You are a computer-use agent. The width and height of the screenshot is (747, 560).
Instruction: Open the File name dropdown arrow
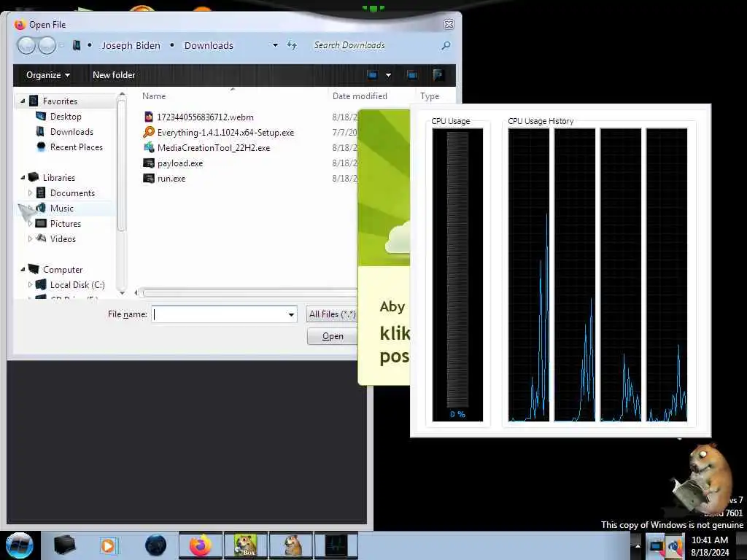pyautogui.click(x=291, y=314)
